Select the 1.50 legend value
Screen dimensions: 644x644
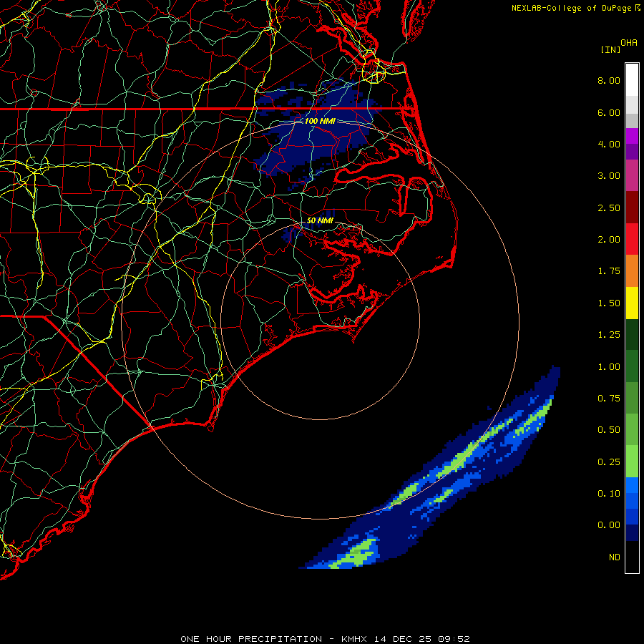point(609,303)
